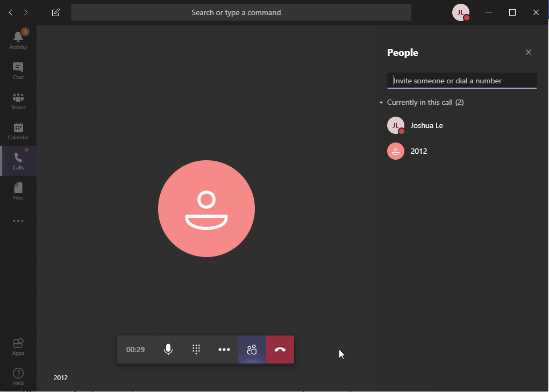Open more call actions menu
This screenshot has width=549, height=392.
point(224,350)
